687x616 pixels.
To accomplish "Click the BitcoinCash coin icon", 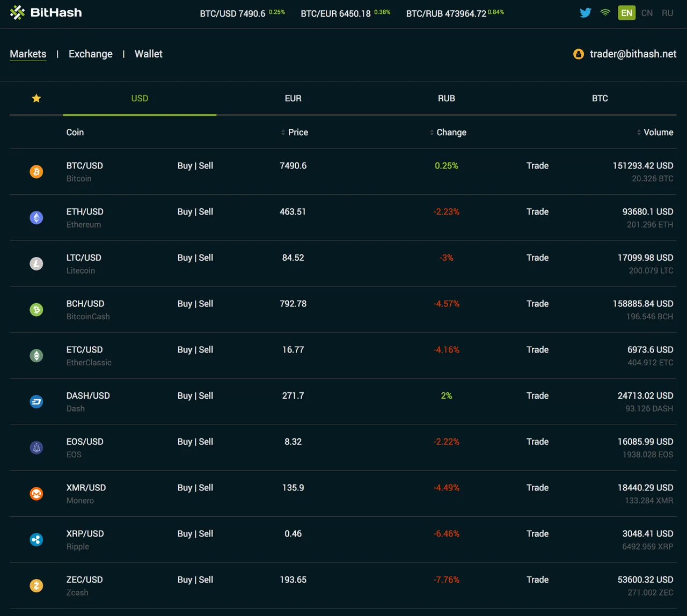I will click(36, 310).
